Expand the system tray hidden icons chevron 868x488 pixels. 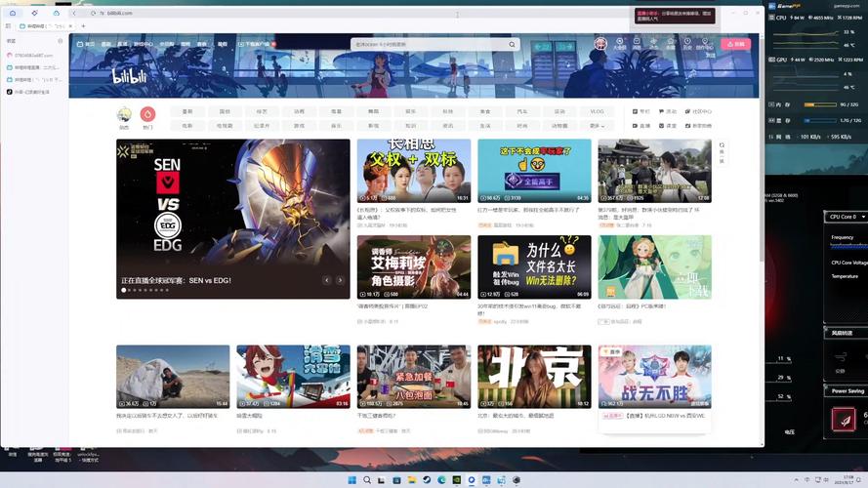click(796, 479)
